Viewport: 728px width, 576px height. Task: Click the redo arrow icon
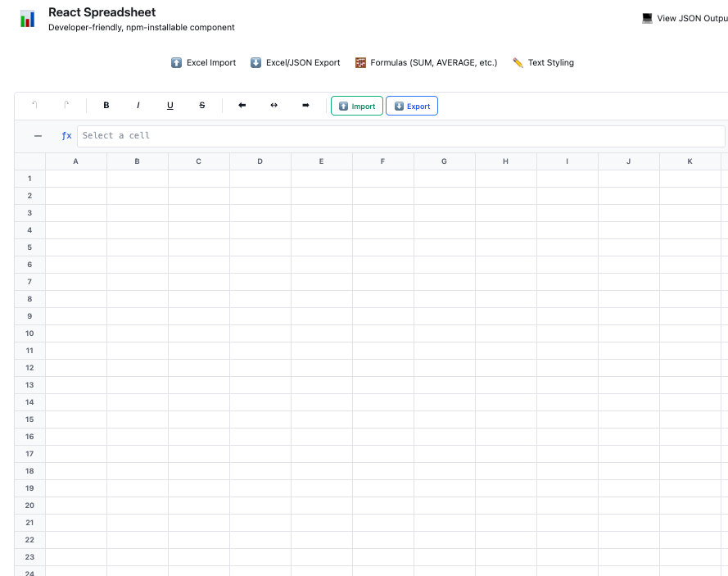click(66, 105)
